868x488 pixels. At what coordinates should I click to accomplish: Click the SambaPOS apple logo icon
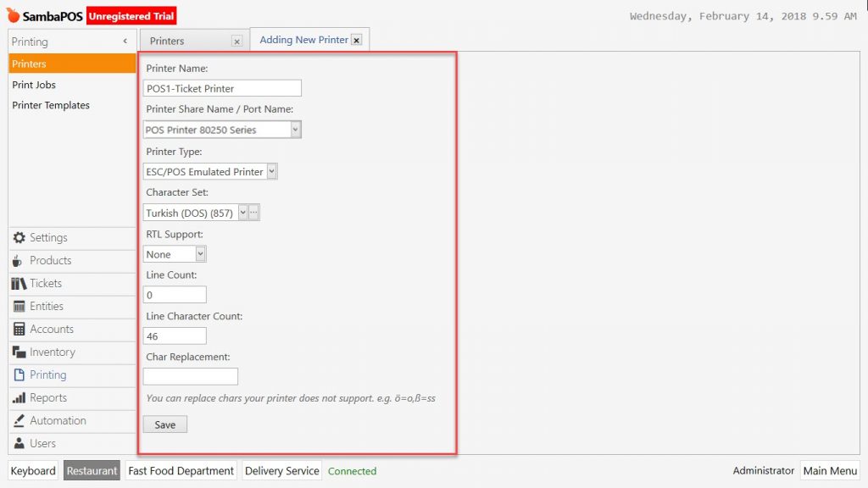click(13, 15)
